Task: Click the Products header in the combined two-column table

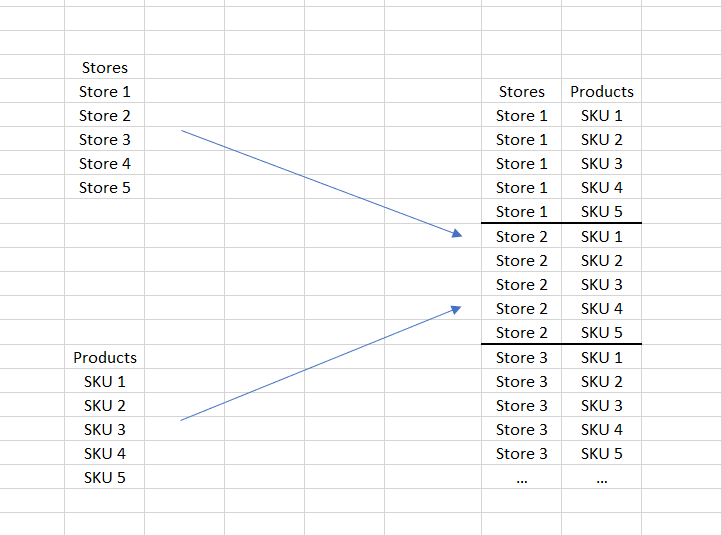Action: point(602,92)
